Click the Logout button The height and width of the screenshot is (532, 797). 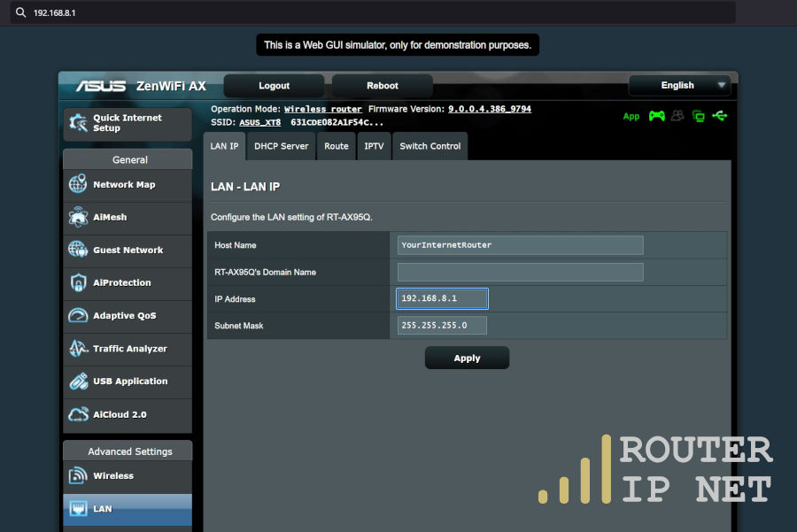tap(274, 86)
